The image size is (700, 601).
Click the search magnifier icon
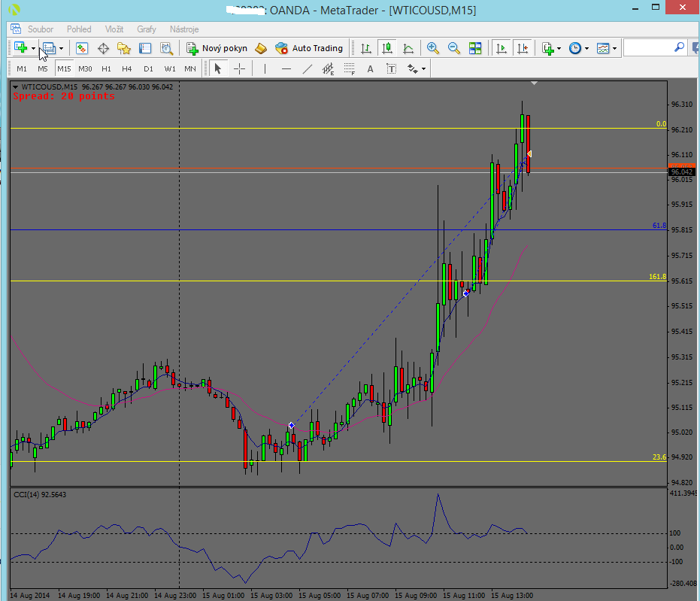pyautogui.click(x=679, y=47)
